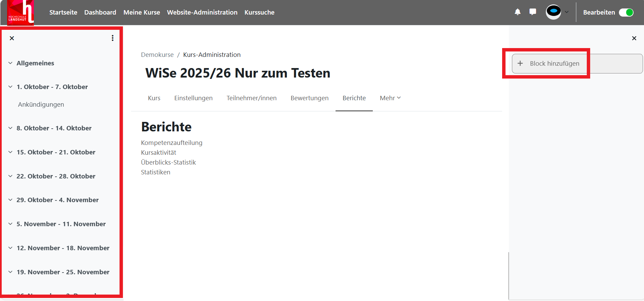Select Ankündigungen in the course index
Screen dimensions: 644x301
(41, 105)
